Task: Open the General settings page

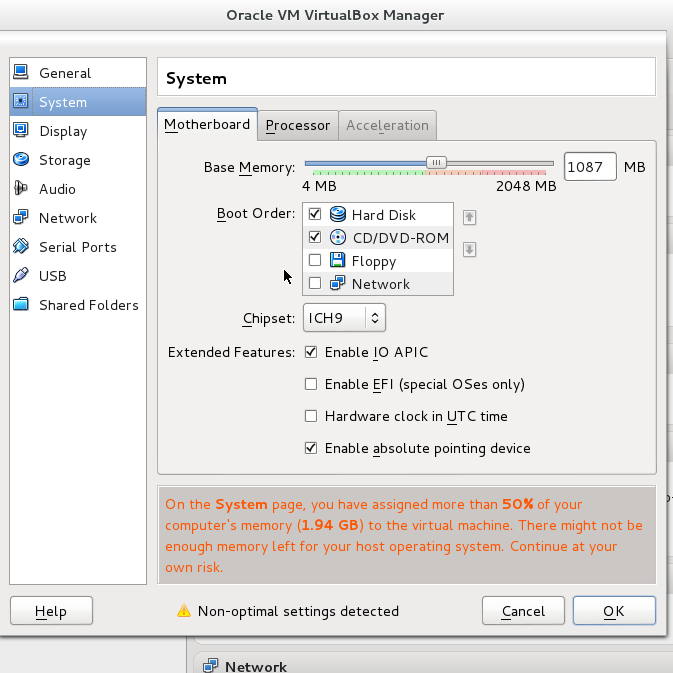Action: (x=78, y=73)
